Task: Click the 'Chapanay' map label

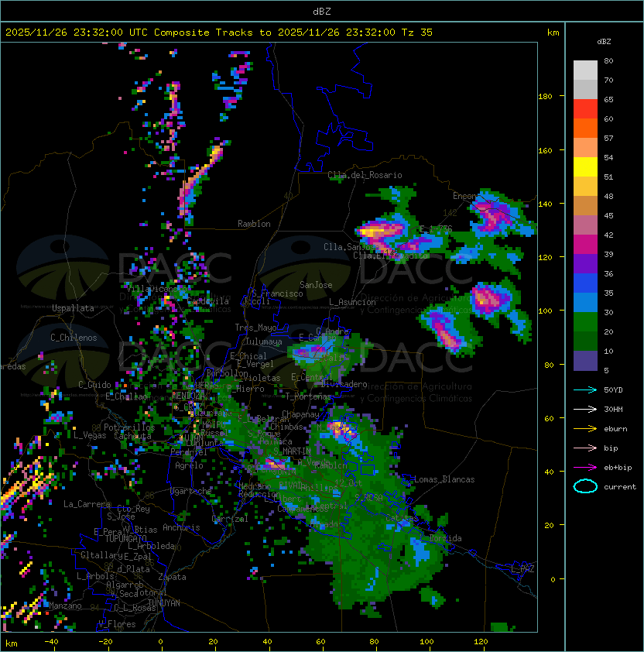Action: [300, 414]
